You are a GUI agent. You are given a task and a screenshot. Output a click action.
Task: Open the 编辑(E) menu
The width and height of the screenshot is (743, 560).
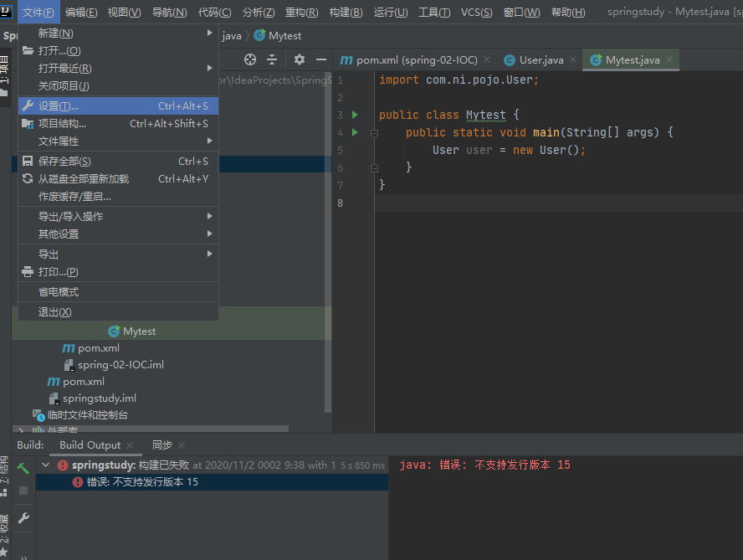pos(81,12)
